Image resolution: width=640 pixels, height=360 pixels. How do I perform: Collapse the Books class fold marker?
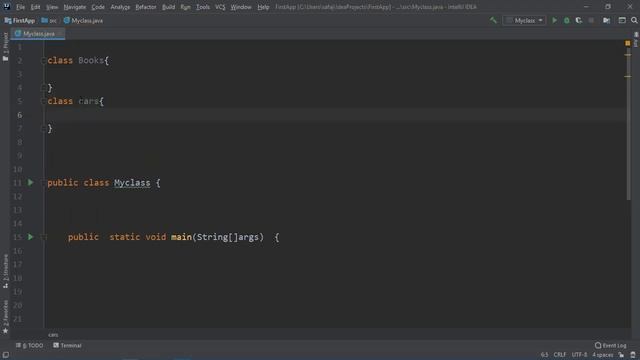tap(43, 60)
